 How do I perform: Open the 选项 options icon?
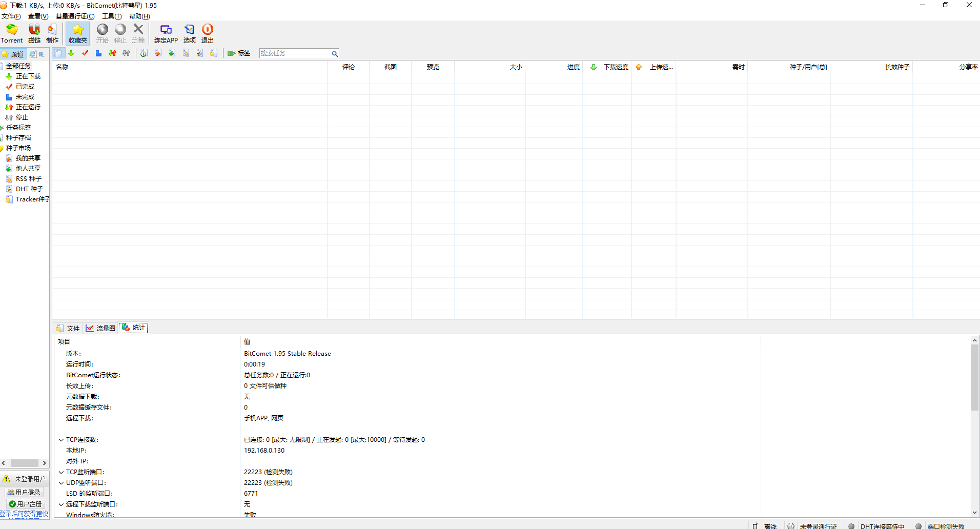[x=190, y=33]
